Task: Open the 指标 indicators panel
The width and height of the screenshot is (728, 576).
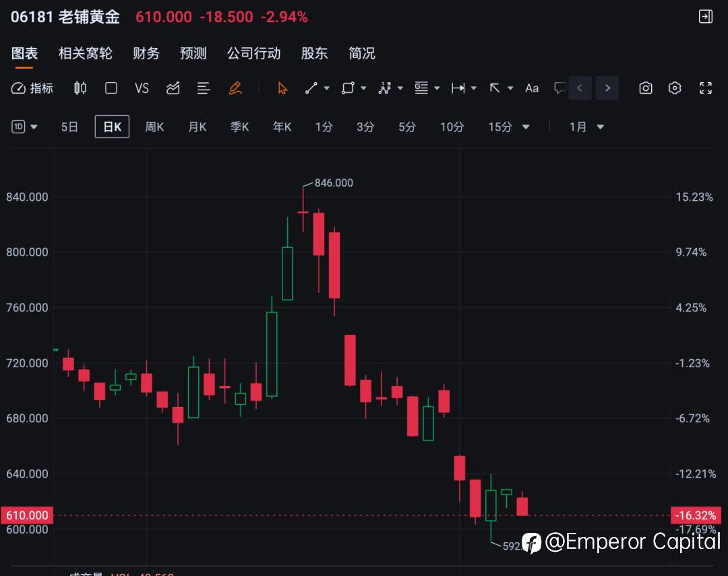Action: [32, 88]
